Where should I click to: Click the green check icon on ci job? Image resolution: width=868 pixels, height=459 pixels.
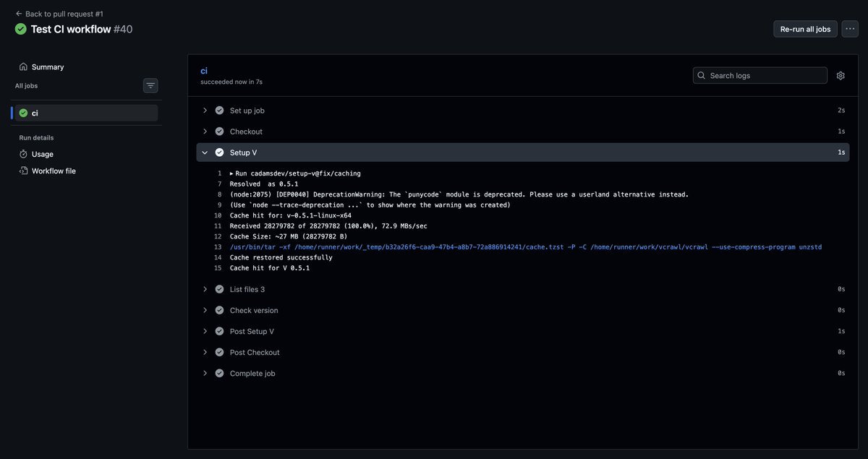[x=24, y=113]
